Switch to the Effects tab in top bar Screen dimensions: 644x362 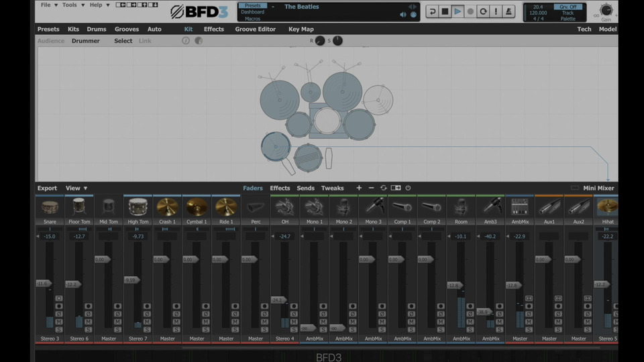pos(214,29)
